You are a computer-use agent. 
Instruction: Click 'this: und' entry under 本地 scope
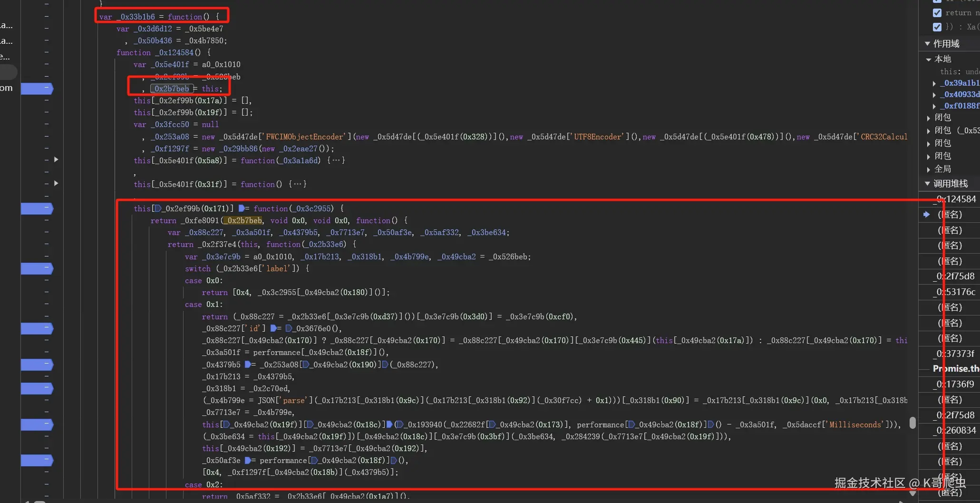click(x=960, y=71)
